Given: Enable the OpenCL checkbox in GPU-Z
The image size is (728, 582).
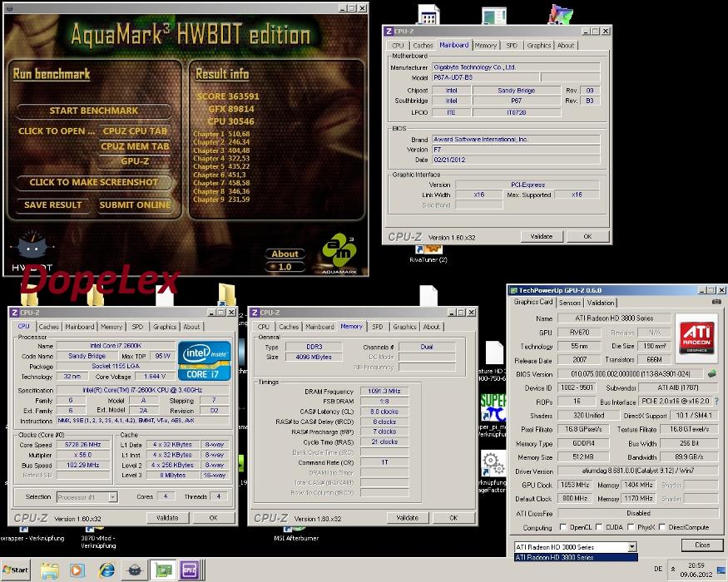Looking at the screenshot, I should (x=563, y=527).
